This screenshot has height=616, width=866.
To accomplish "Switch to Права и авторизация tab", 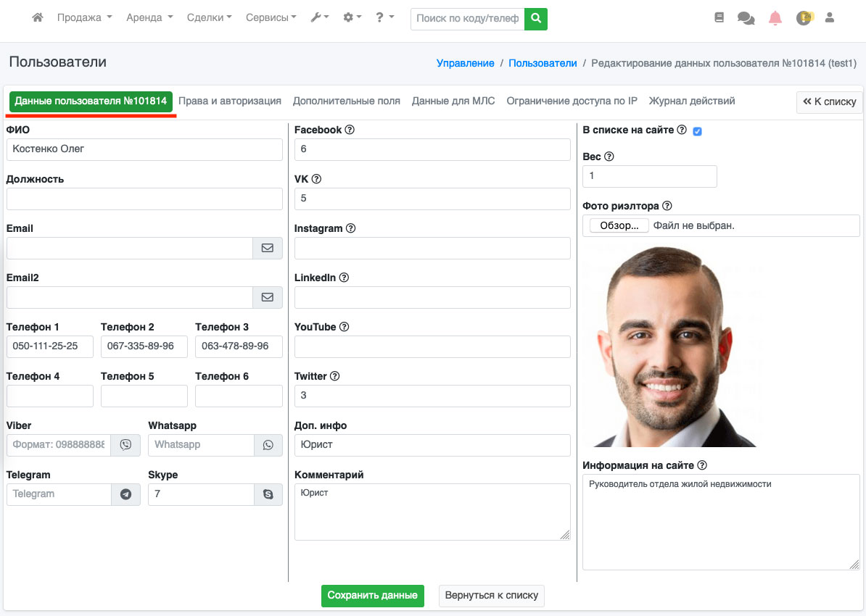I will click(x=230, y=101).
